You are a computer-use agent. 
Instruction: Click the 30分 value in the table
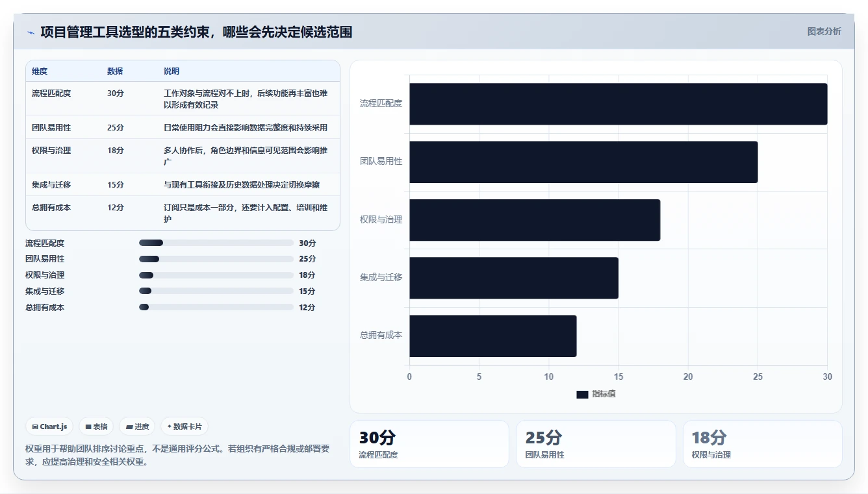[x=116, y=93]
